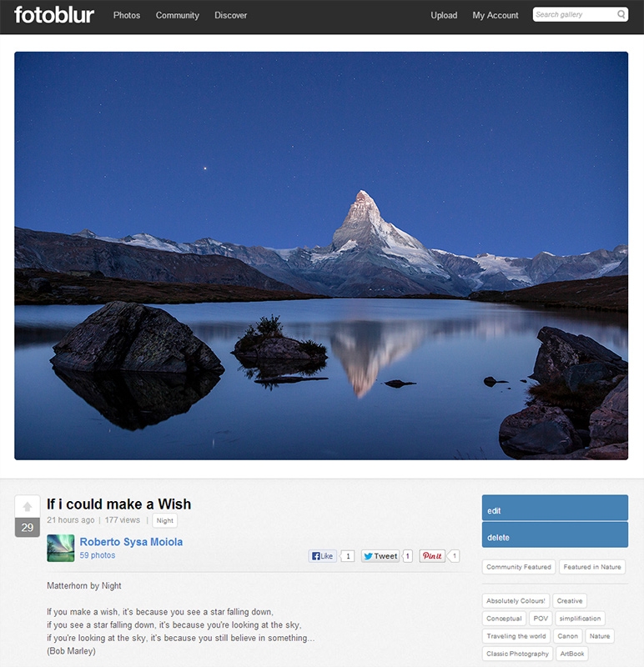
Task: Select the Night category tag
Action: (x=164, y=520)
